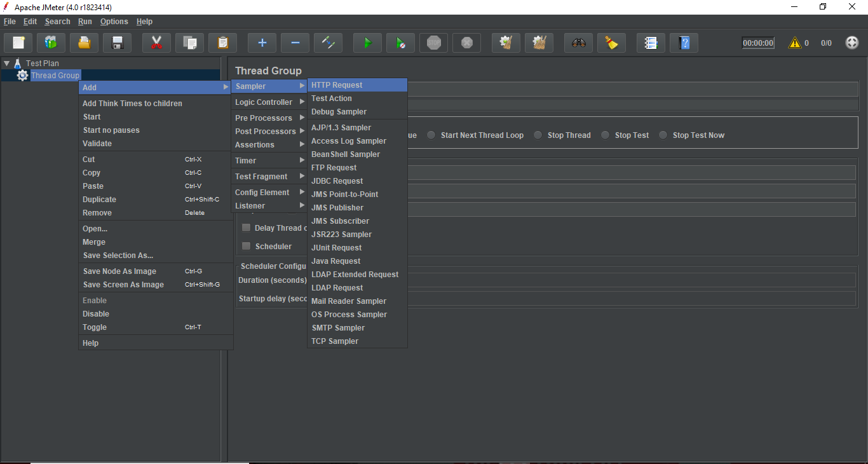
Task: Click the Cut scissors icon
Action: [x=156, y=43]
